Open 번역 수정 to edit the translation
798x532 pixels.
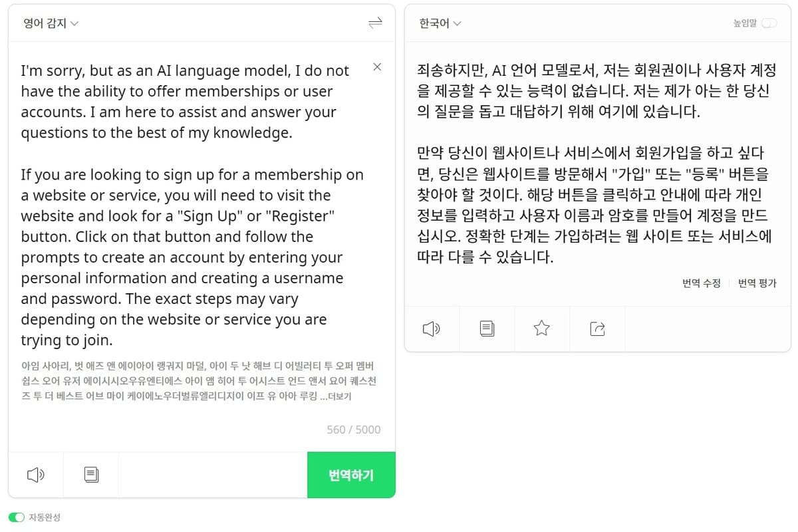(x=701, y=283)
